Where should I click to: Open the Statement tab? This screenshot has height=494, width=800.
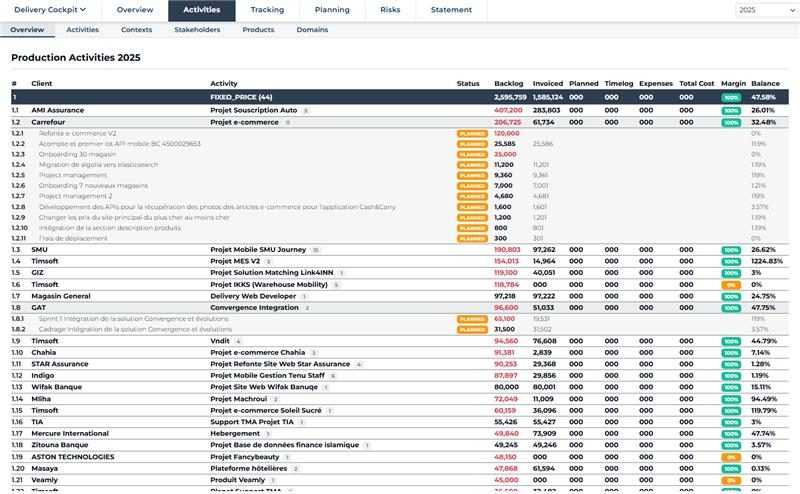[451, 10]
